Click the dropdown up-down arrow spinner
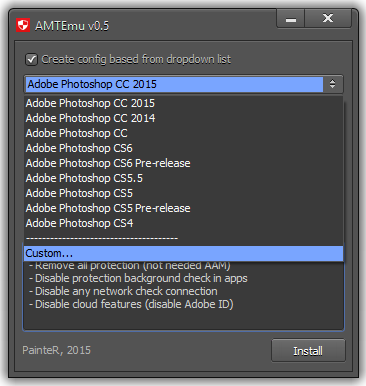366x386 pixels. [x=332, y=84]
